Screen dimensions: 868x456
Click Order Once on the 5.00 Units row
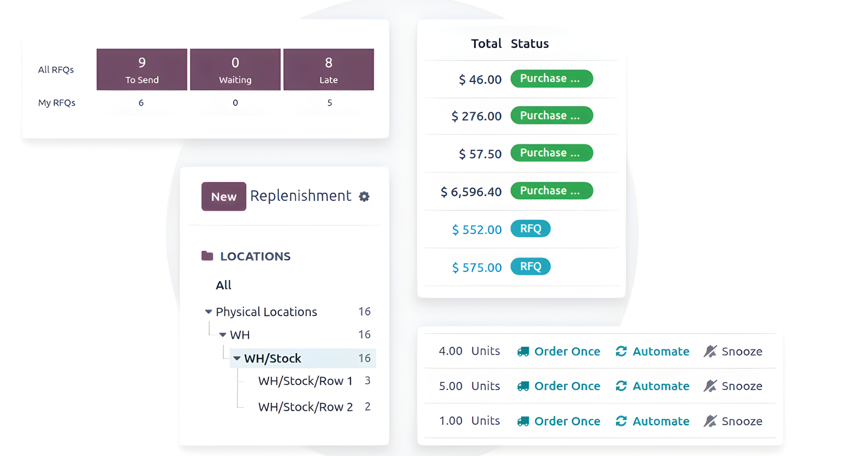coord(567,386)
